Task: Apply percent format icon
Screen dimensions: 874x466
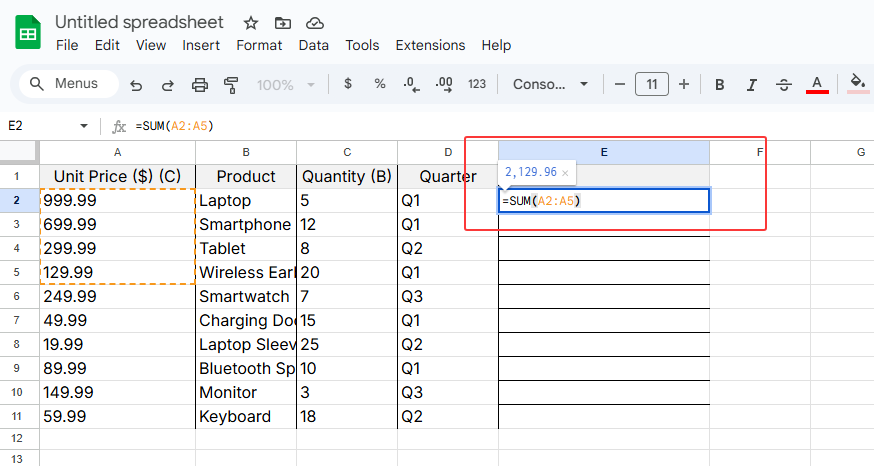Action: tap(380, 84)
